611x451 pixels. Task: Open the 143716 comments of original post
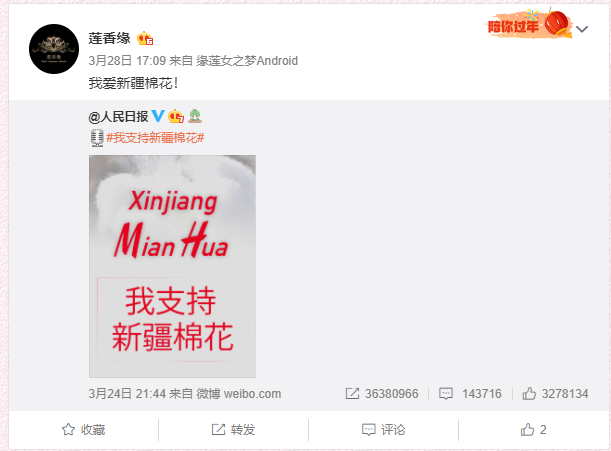click(470, 394)
